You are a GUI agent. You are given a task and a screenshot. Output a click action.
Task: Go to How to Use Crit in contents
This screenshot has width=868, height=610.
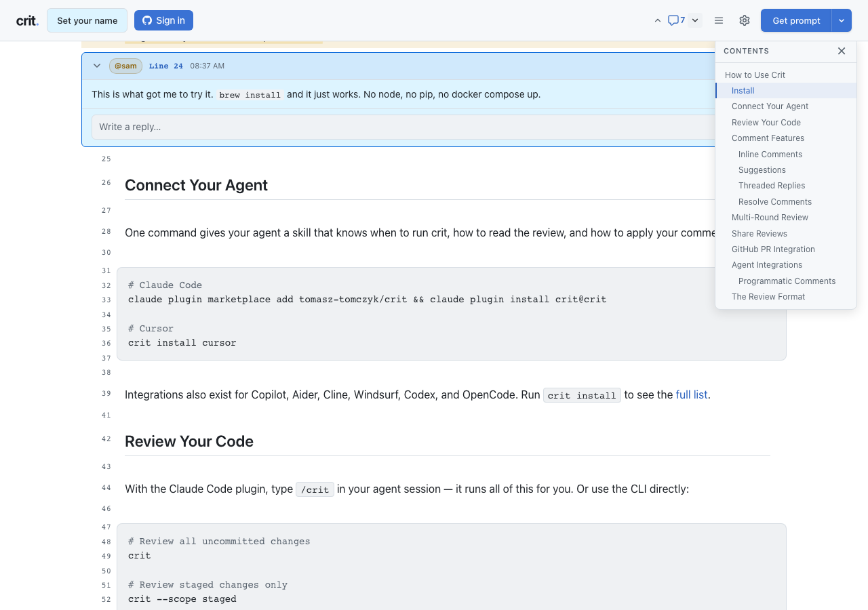[x=755, y=75]
